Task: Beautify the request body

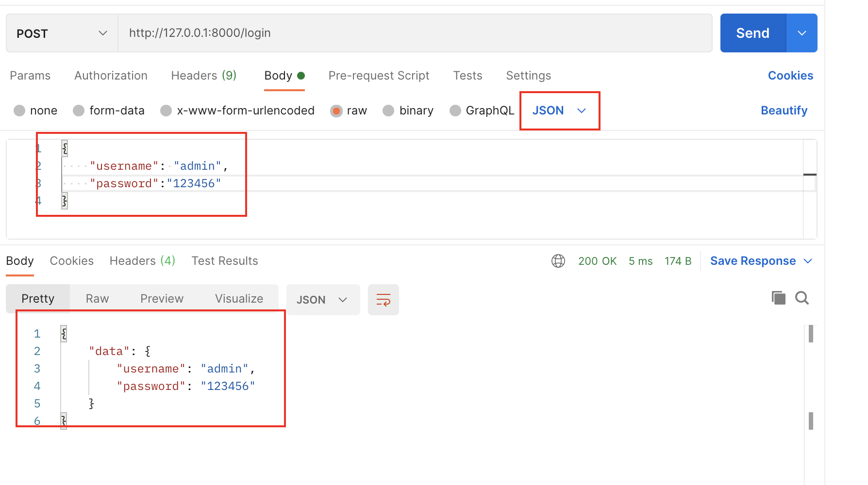Action: click(784, 111)
